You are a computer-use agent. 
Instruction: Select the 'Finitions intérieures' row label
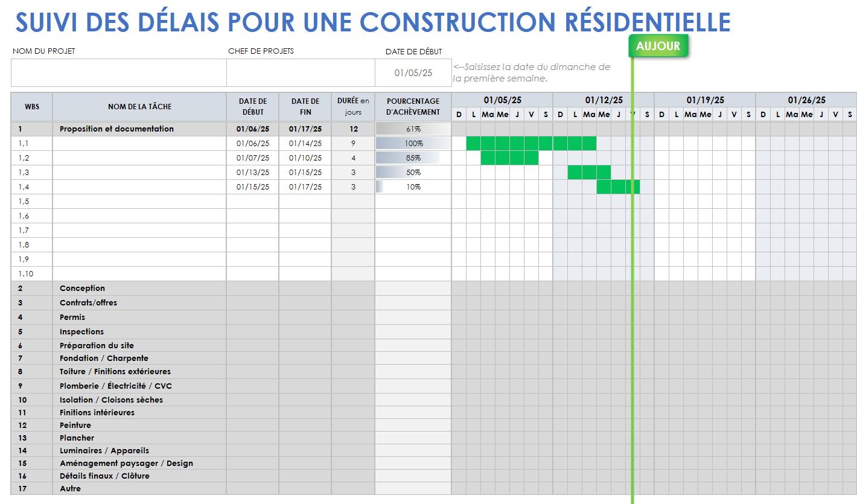(97, 413)
